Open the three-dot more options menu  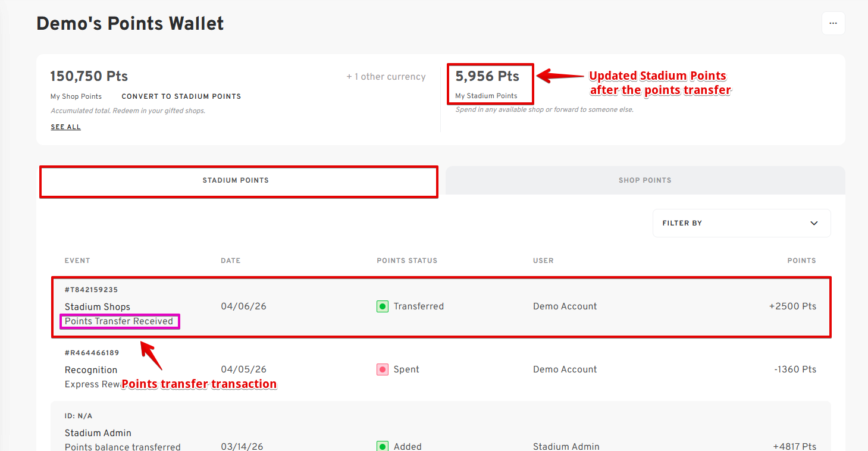833,23
